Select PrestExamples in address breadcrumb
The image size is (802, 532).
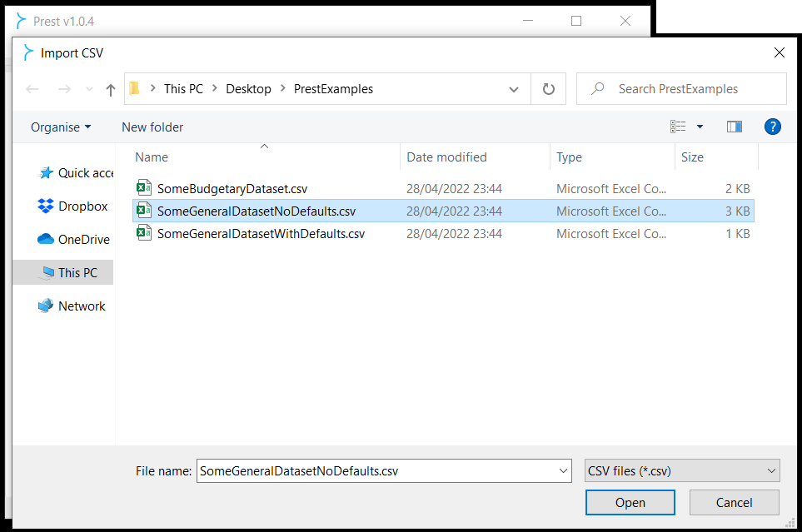coord(333,89)
